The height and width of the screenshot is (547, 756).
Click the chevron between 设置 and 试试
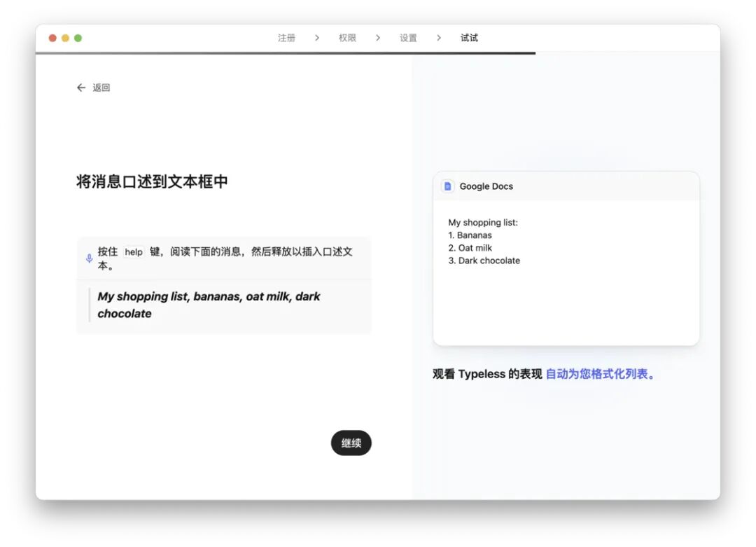(438, 38)
